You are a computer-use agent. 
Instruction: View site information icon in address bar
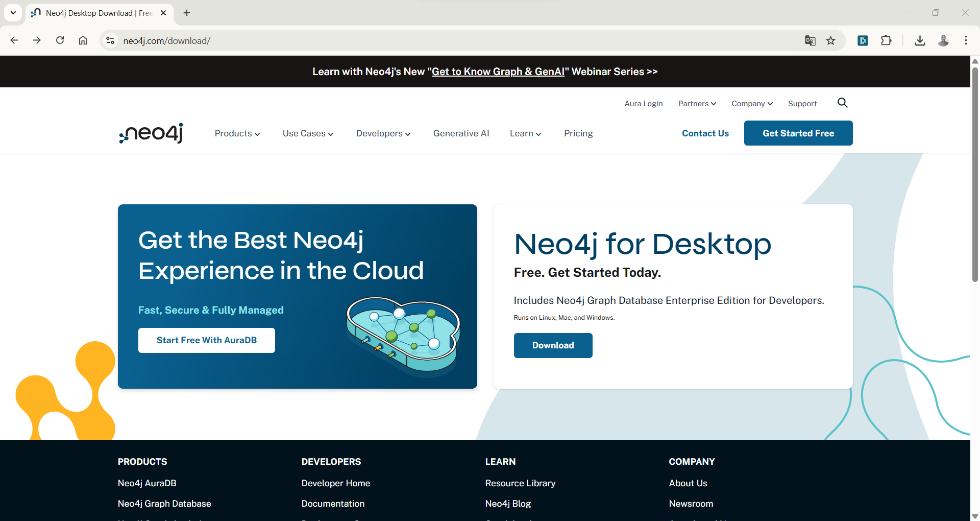click(x=110, y=40)
